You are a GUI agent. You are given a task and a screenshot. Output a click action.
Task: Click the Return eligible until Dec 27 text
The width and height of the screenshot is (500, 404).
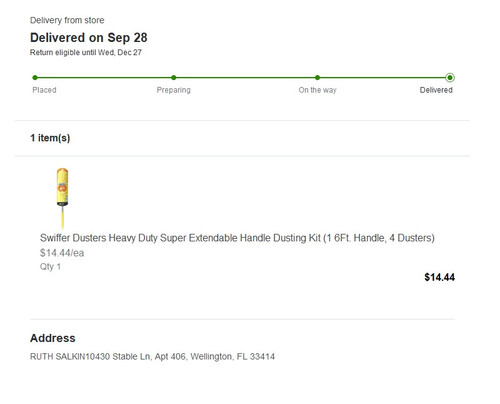[x=86, y=53]
